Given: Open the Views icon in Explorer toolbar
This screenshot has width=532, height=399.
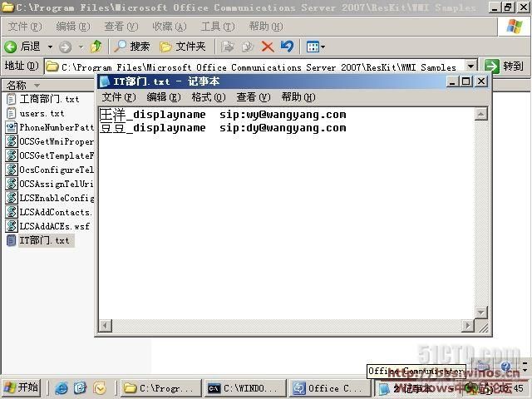Looking at the screenshot, I should coord(313,47).
